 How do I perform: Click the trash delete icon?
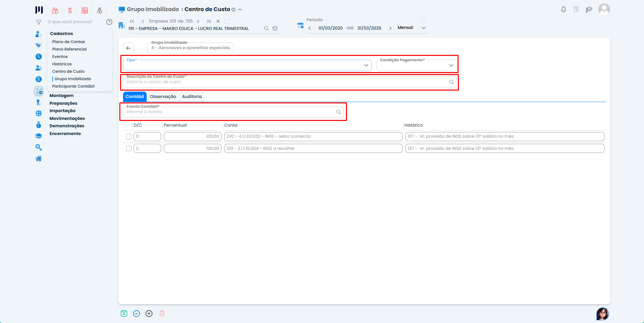pos(162,314)
